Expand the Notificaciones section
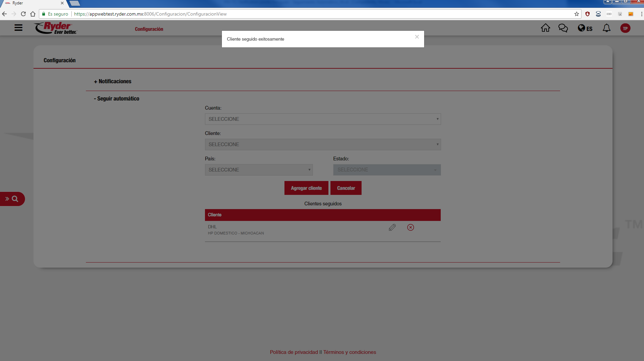Screen dimensions: 644x361 click(x=113, y=82)
